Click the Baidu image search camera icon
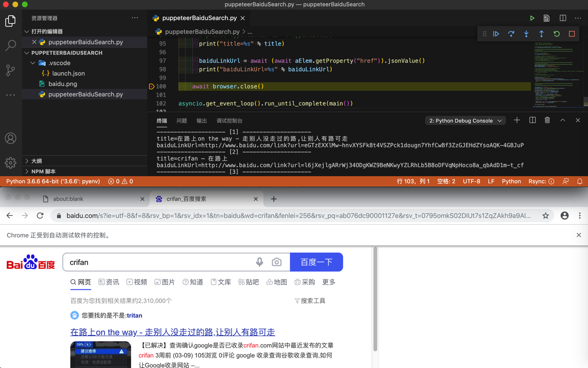The image size is (588, 368). 276,262
